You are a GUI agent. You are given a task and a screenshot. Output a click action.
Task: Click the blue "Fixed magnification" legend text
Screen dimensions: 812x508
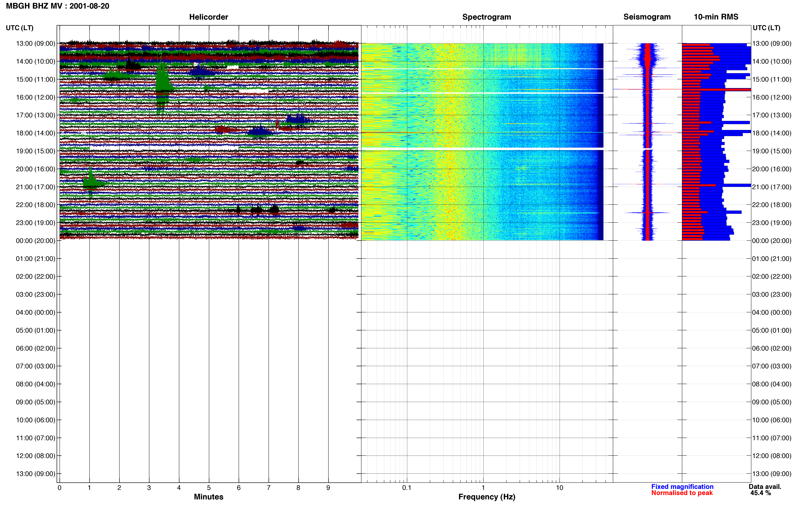pyautogui.click(x=682, y=486)
